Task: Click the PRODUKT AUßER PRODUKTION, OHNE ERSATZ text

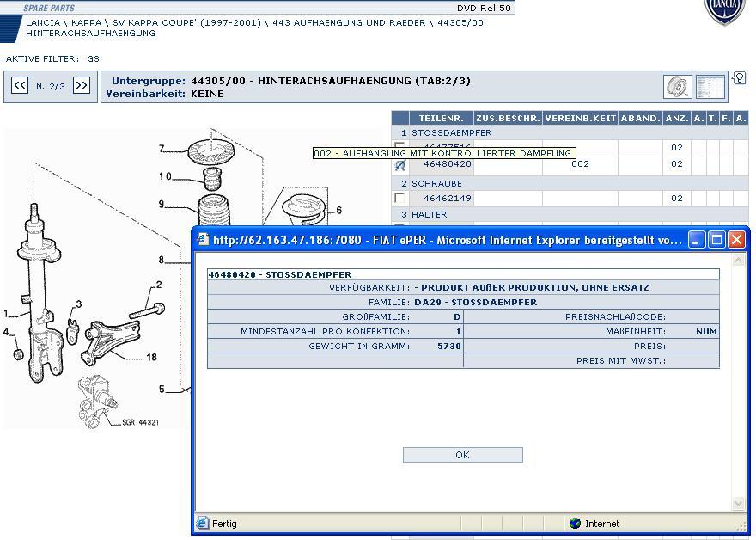Action: coord(535,287)
